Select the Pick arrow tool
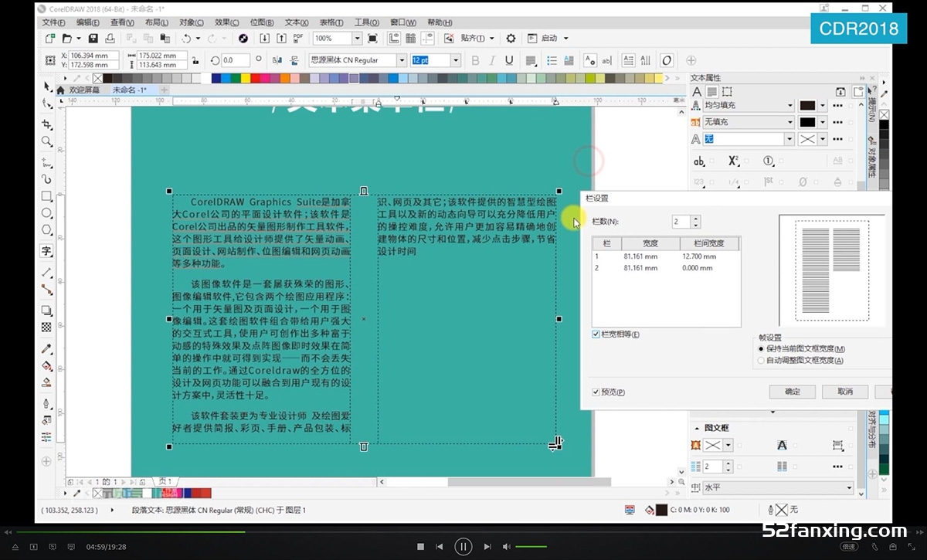The image size is (927, 560). point(47,86)
